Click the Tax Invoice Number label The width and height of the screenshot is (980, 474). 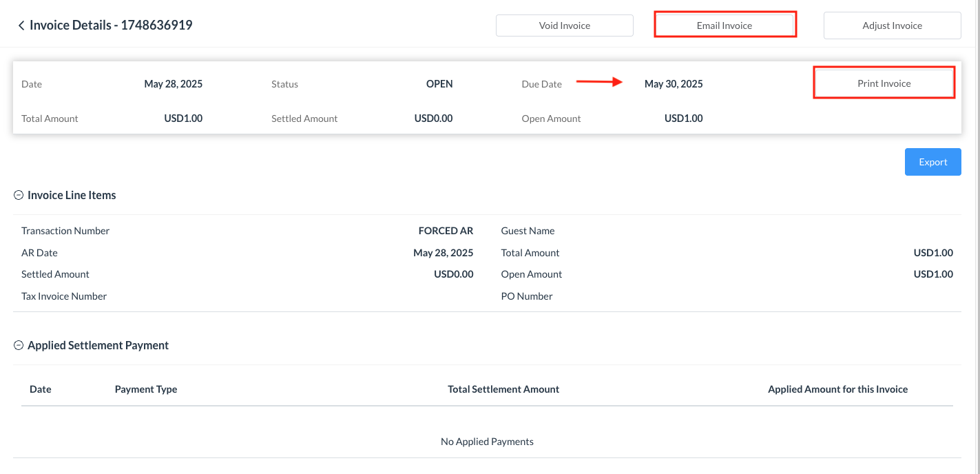click(x=64, y=296)
